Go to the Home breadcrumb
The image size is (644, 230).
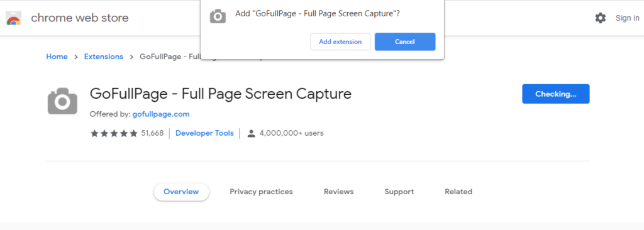click(x=57, y=57)
